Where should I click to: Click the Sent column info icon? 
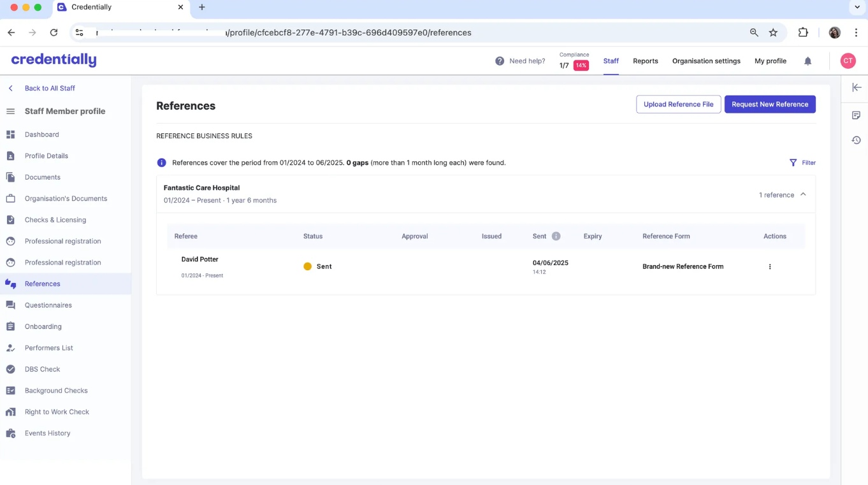pos(556,236)
